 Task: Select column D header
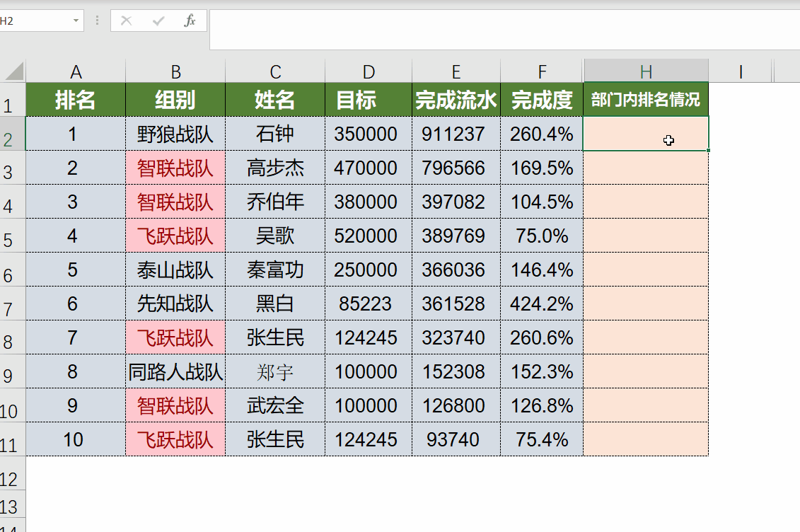point(369,71)
